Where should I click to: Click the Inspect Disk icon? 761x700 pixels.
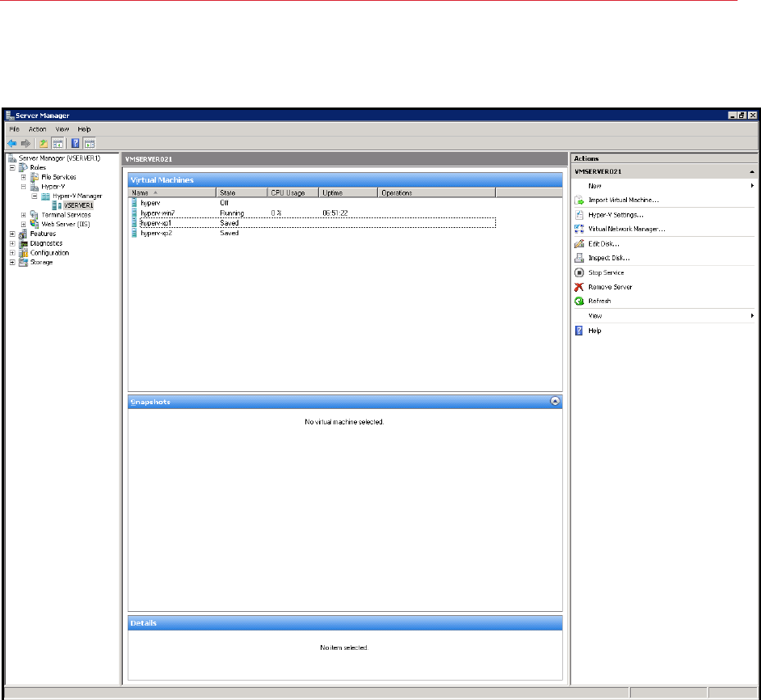[x=579, y=258]
